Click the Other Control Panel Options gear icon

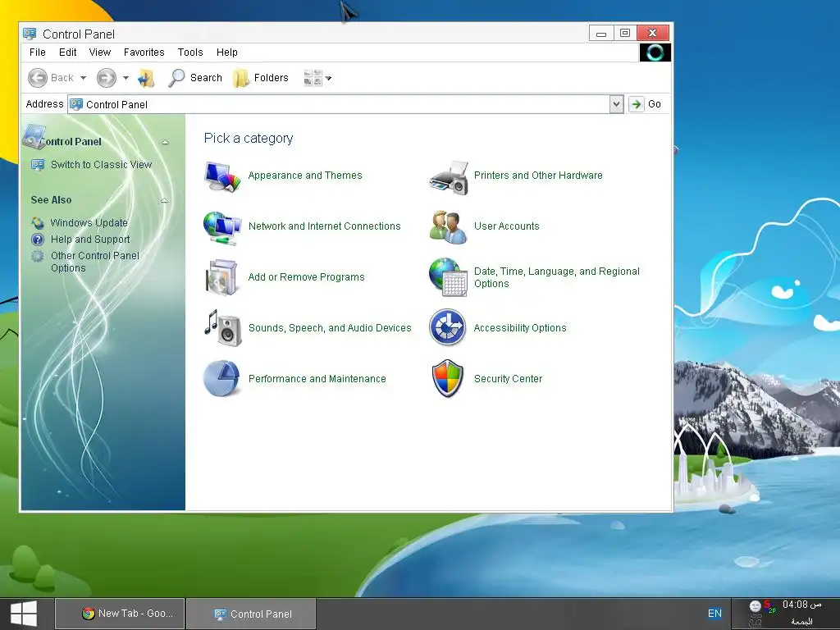(x=38, y=256)
